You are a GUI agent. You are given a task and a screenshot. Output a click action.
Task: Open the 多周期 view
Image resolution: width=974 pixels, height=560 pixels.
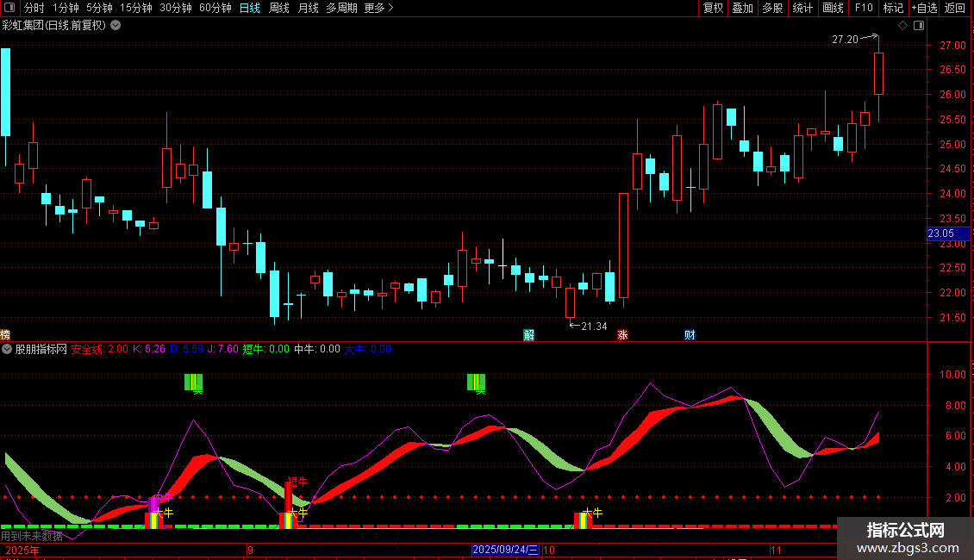coord(341,8)
